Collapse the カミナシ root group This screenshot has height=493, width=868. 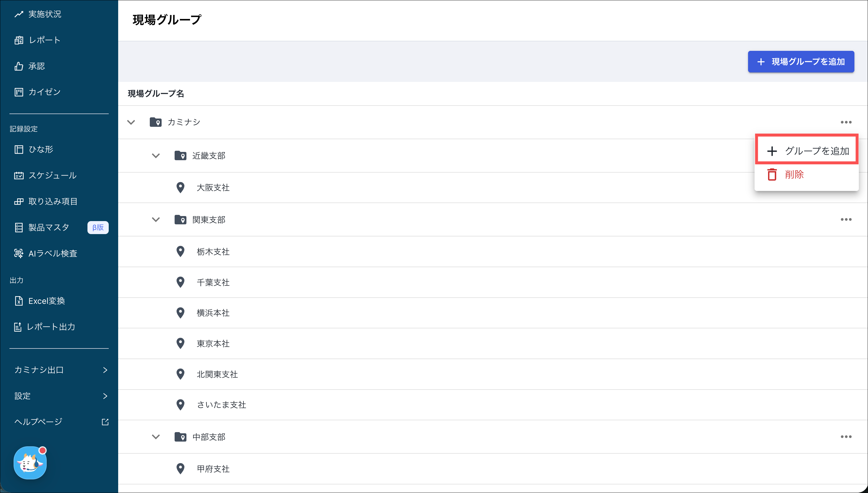tap(131, 122)
